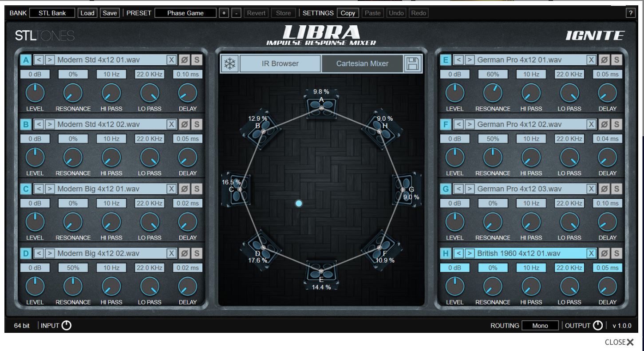Unload German Pro 4x12 01 with X
This screenshot has height=351, width=644.
[x=591, y=60]
